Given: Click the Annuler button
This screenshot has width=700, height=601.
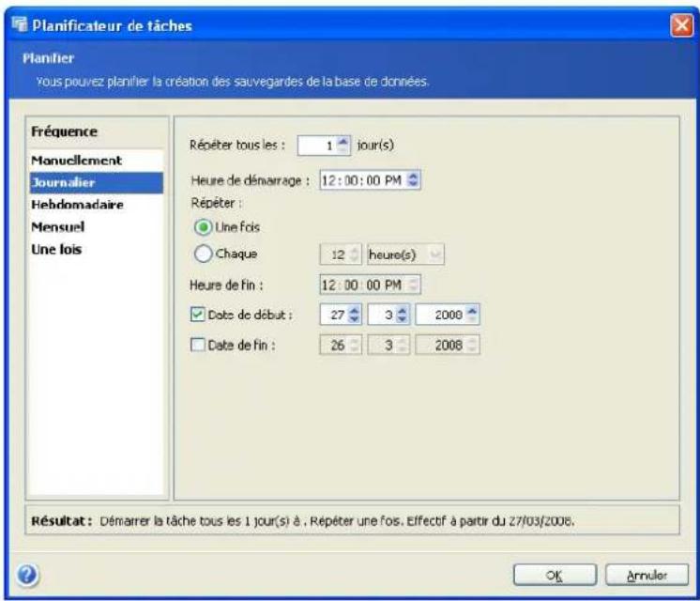Looking at the screenshot, I should (x=647, y=575).
